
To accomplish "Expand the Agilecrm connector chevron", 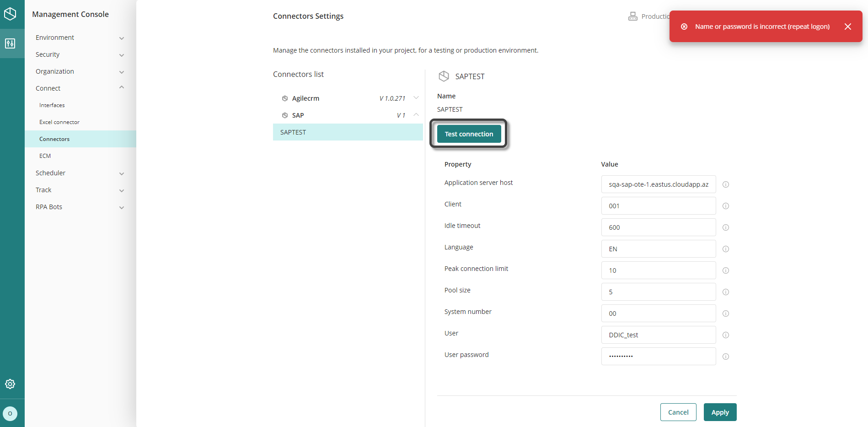I will [416, 98].
